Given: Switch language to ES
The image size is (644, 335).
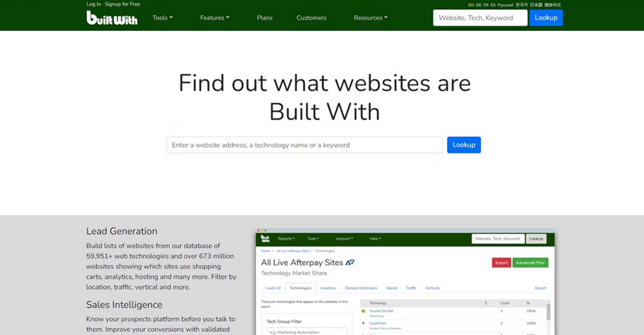Looking at the screenshot, I should tap(493, 5).
